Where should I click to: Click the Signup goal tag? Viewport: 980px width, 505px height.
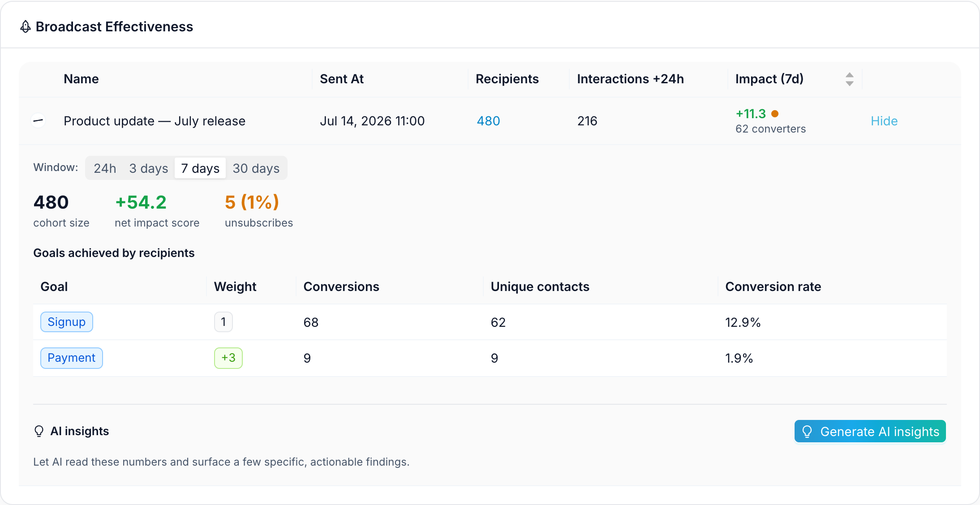coord(67,322)
